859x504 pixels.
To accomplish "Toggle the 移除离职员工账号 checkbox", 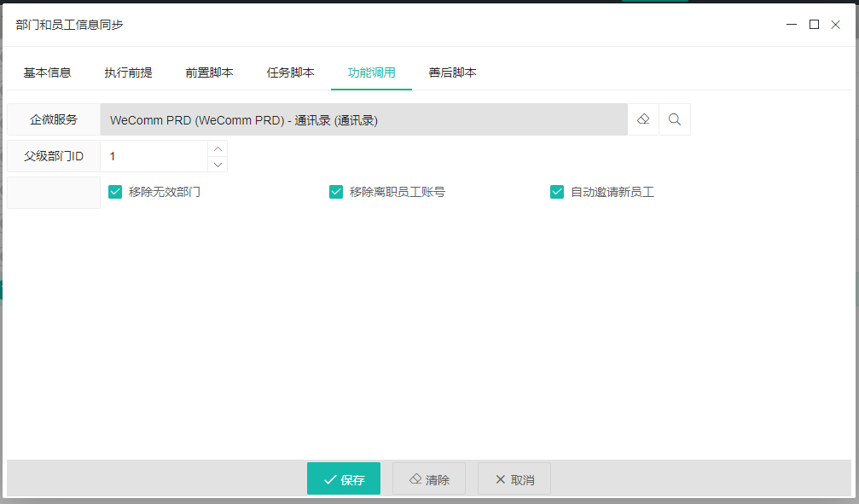I will pyautogui.click(x=336, y=192).
